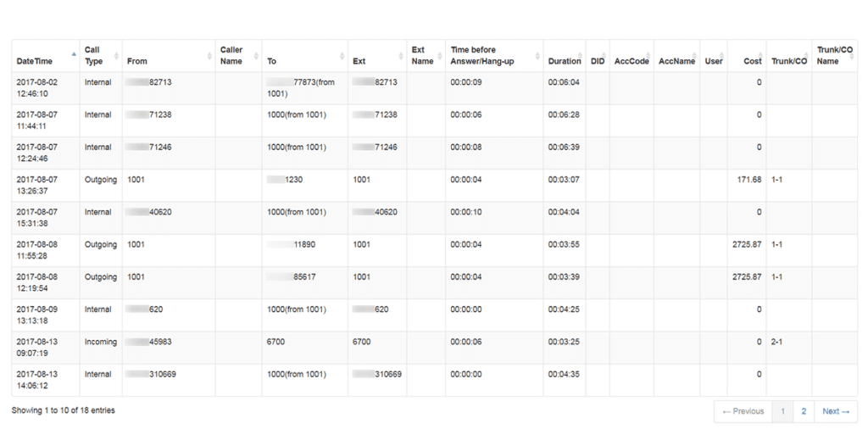Image resolution: width=868 pixels, height=446 pixels.
Task: Sort by Time before Answer/Hang-up header
Action: click(x=485, y=55)
